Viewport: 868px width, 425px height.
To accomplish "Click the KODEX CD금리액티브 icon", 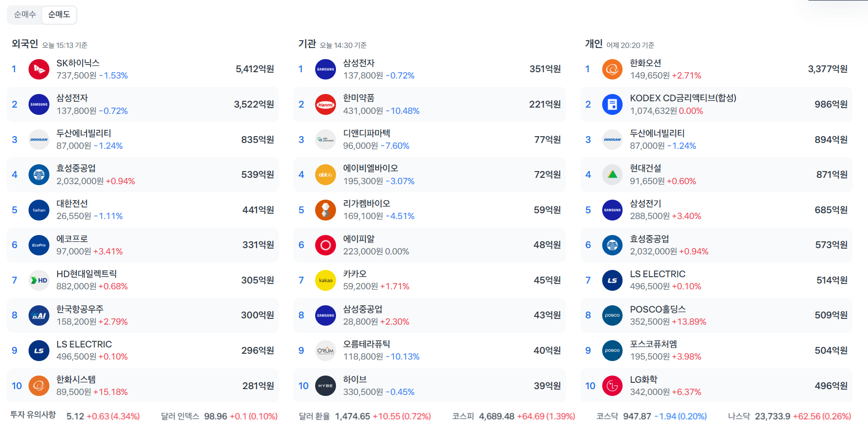I will pos(612,105).
